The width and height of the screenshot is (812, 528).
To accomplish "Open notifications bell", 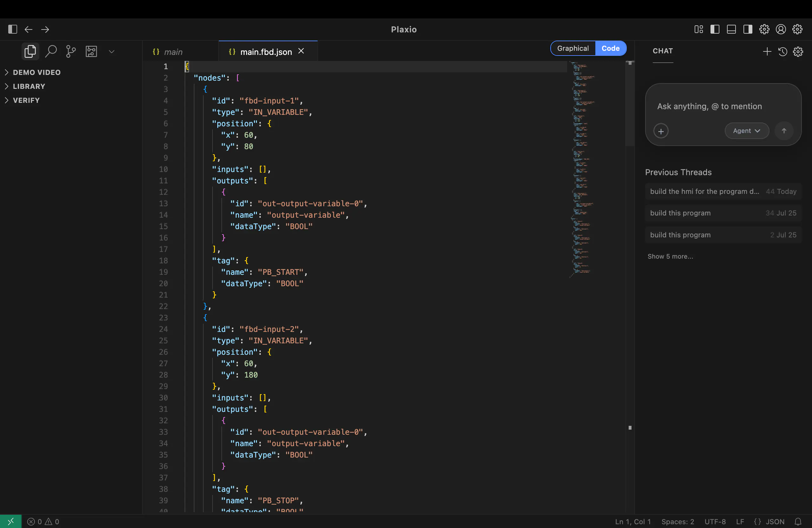I will tap(798, 522).
